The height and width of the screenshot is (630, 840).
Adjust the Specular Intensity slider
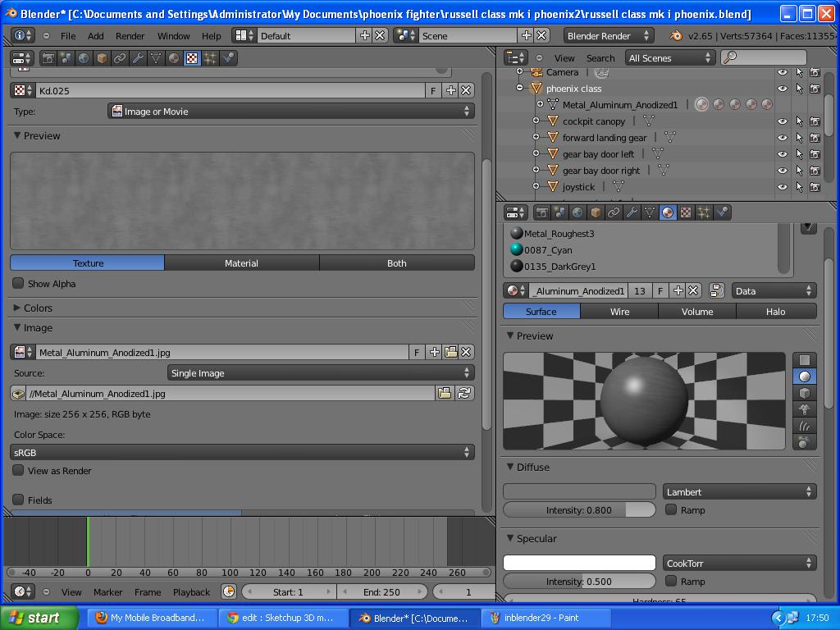(x=579, y=581)
